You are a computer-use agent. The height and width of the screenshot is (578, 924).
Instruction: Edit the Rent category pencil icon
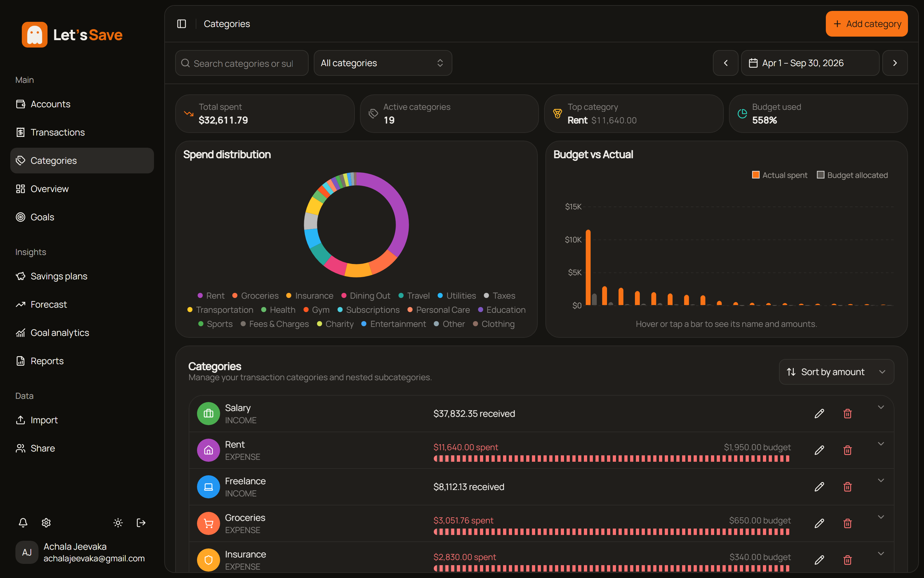pyautogui.click(x=819, y=450)
